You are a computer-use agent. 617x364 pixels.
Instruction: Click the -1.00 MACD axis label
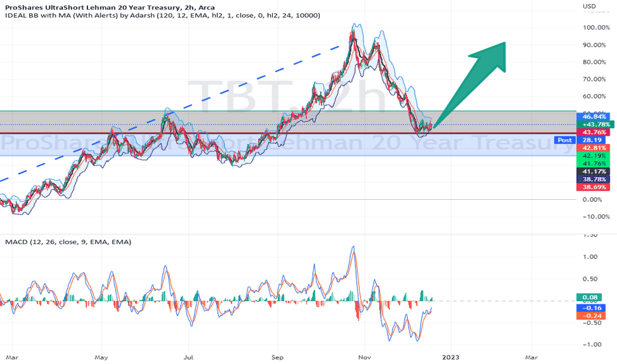tap(591, 344)
